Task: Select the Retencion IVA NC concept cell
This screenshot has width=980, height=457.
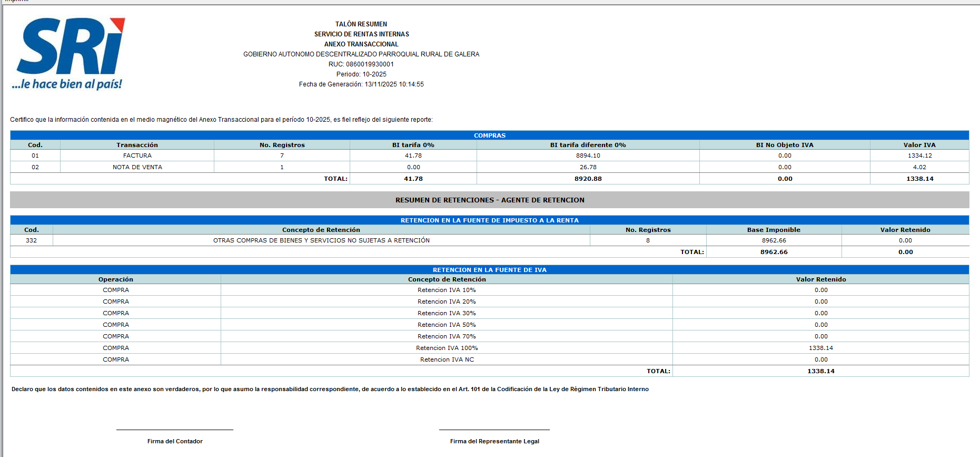Action: click(x=447, y=359)
